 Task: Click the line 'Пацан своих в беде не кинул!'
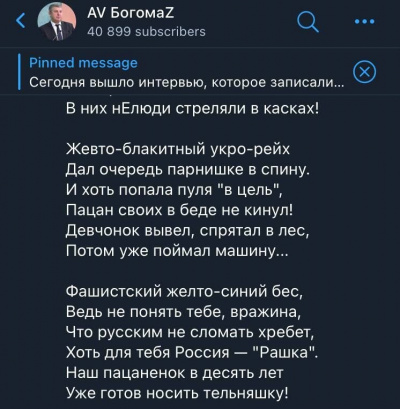(179, 210)
